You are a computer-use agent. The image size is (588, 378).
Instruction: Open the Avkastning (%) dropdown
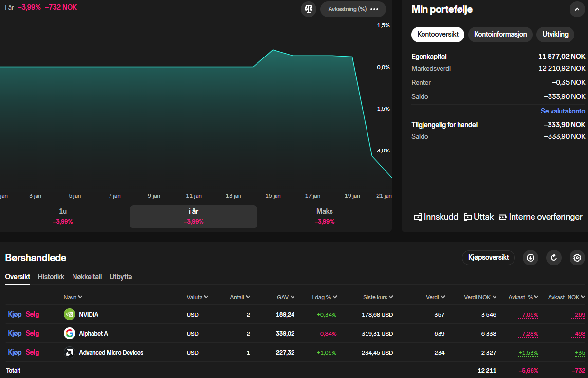[353, 9]
